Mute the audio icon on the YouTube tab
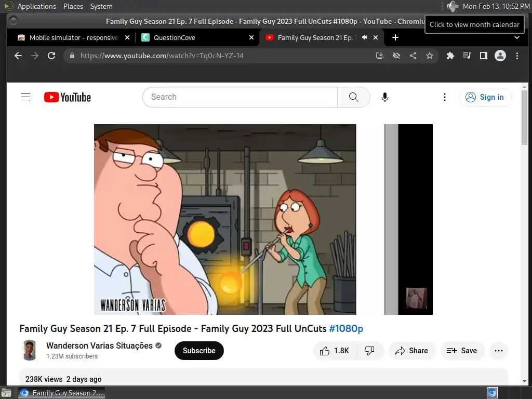 coord(364,37)
